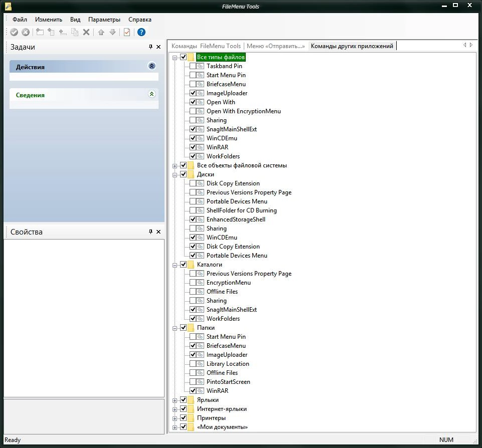
Task: Open the Вид menu
Action: click(75, 20)
